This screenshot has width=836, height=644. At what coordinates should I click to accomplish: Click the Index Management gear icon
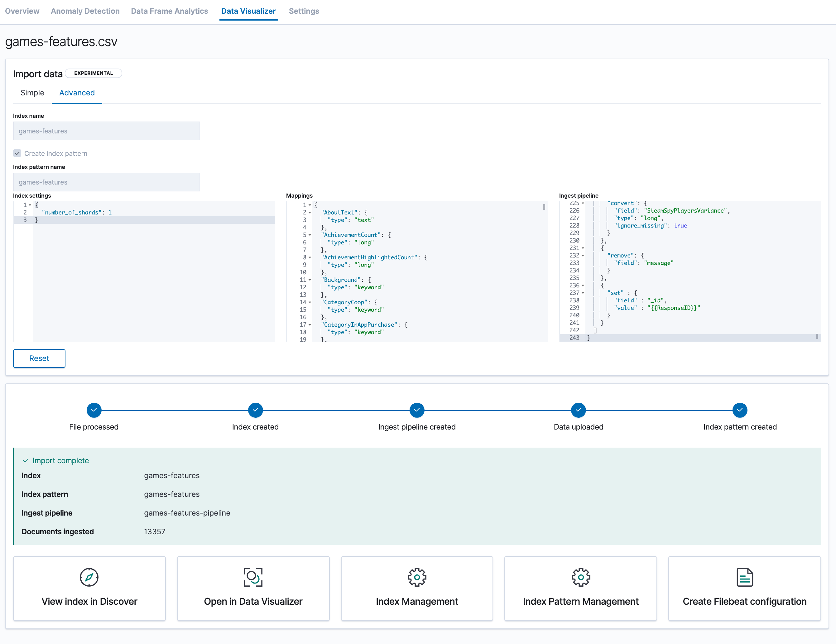tap(417, 577)
